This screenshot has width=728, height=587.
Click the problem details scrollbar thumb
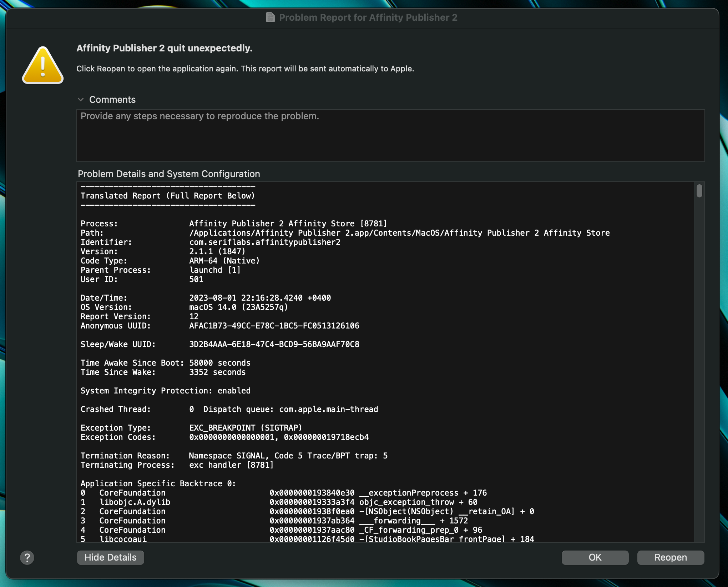(699, 191)
